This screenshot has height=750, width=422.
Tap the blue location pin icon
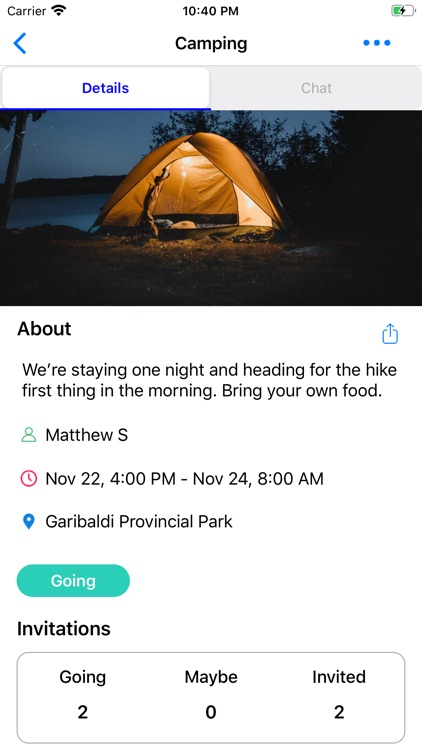(29, 521)
